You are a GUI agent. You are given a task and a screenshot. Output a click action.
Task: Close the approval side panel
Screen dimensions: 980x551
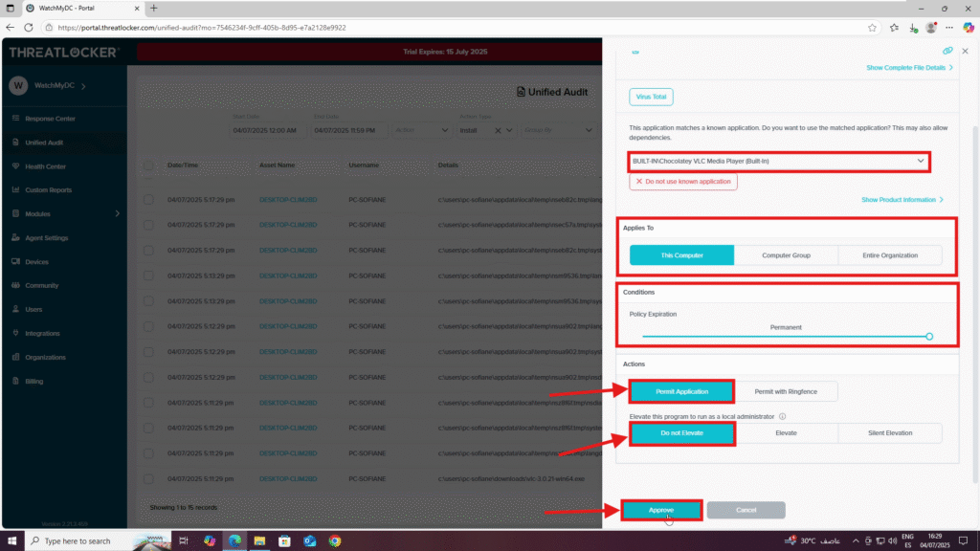965,51
